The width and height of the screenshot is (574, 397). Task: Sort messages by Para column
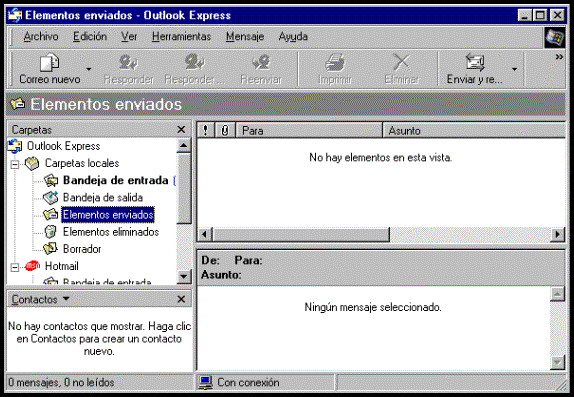click(x=309, y=130)
